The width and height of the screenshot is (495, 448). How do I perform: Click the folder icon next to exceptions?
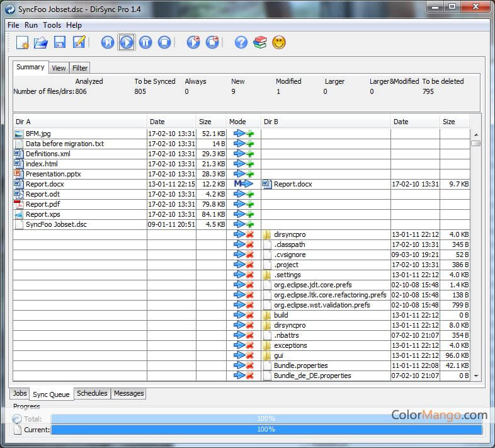267,345
